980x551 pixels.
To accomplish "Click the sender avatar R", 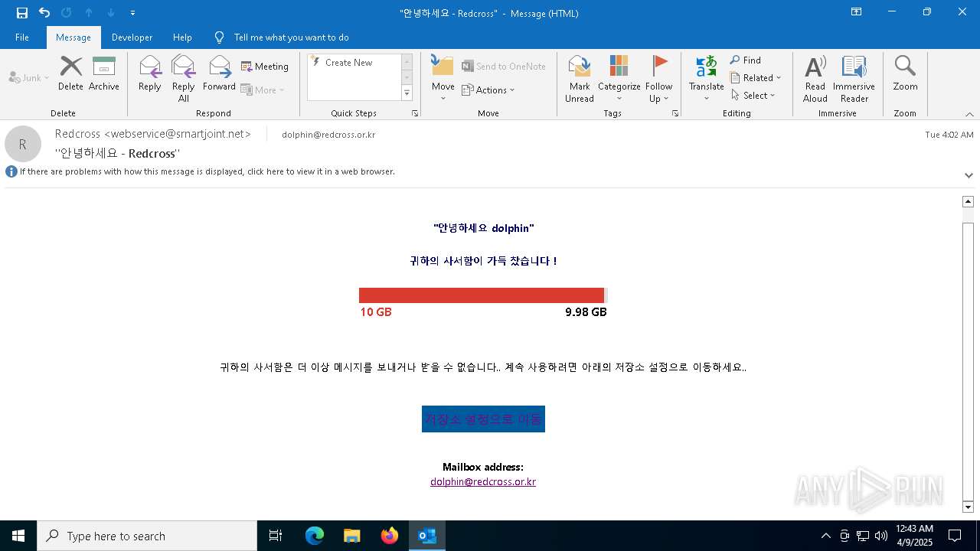I will point(23,144).
